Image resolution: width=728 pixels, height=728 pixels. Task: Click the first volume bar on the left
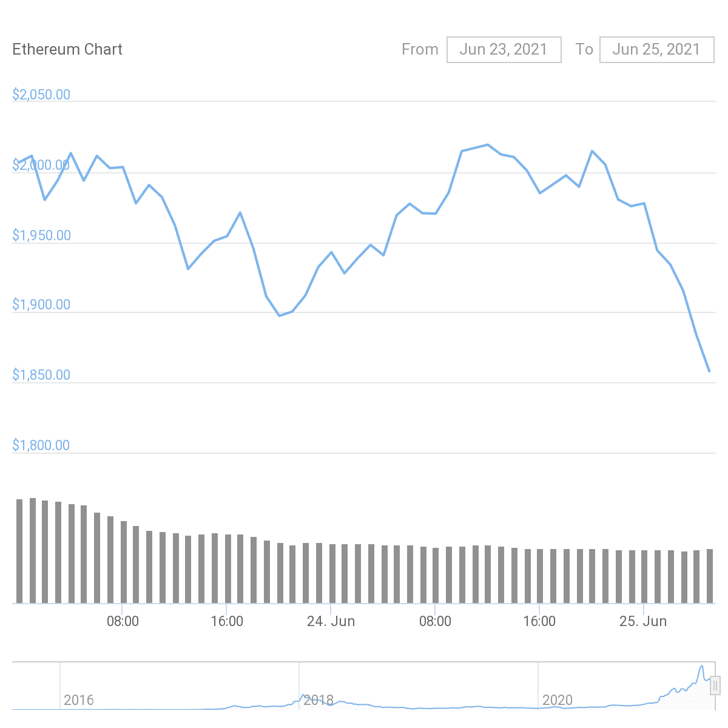tap(19, 551)
